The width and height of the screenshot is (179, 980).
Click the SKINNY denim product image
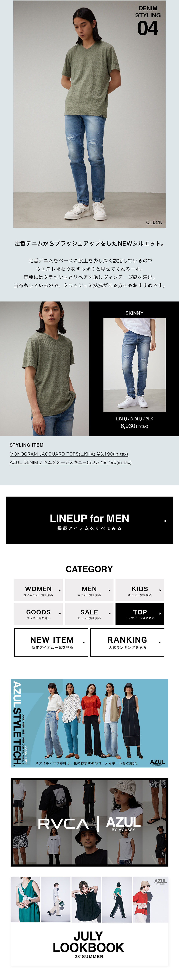click(x=134, y=365)
